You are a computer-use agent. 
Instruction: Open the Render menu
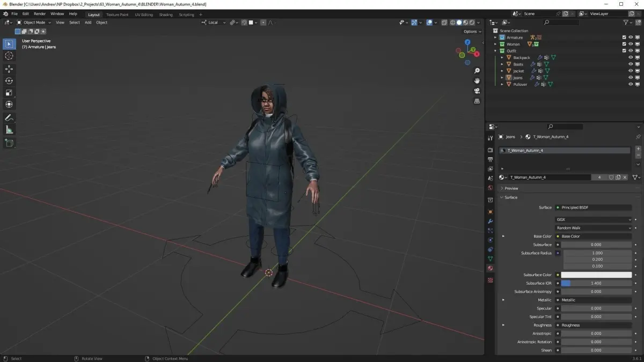[x=40, y=13]
